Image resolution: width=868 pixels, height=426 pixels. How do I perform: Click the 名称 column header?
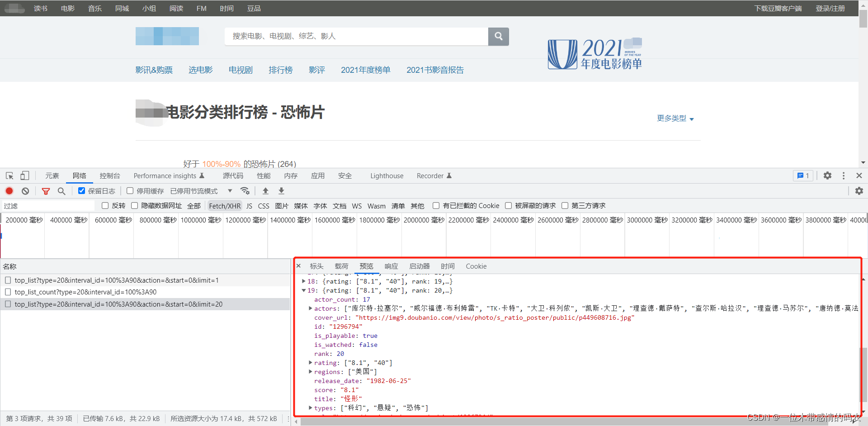pyautogui.click(x=9, y=266)
